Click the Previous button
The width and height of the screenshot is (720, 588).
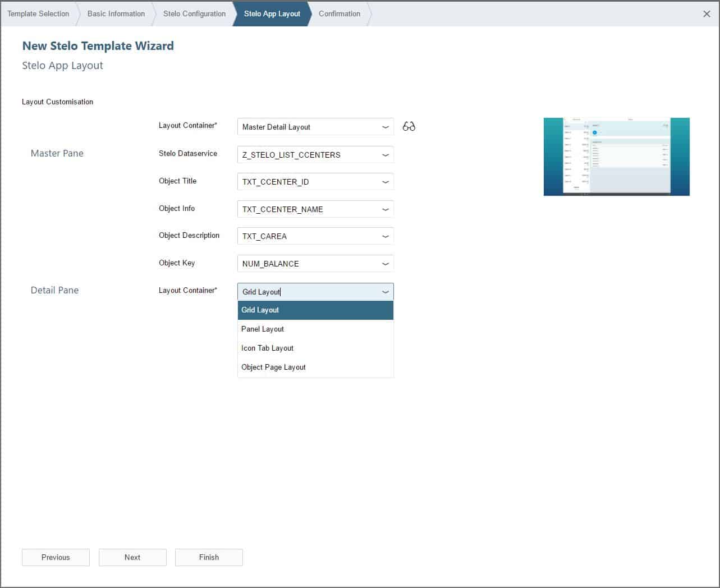[x=56, y=557]
